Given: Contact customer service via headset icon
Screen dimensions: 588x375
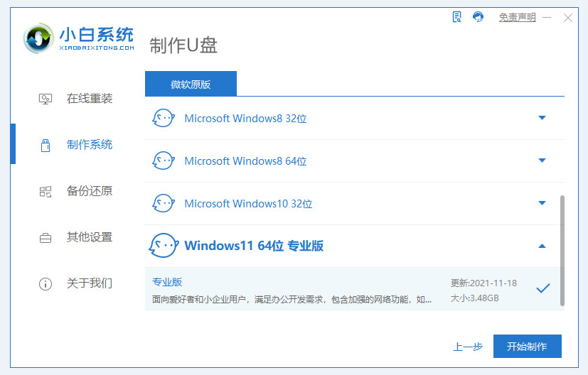Looking at the screenshot, I should [x=479, y=17].
